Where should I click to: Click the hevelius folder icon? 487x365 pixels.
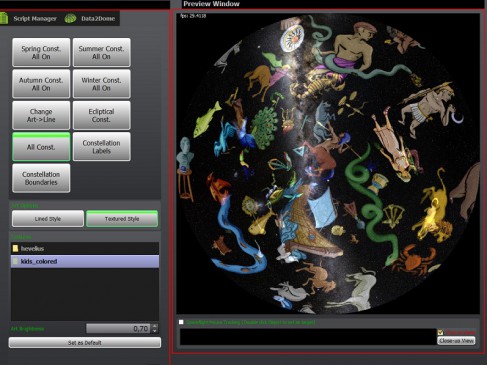tap(15, 248)
